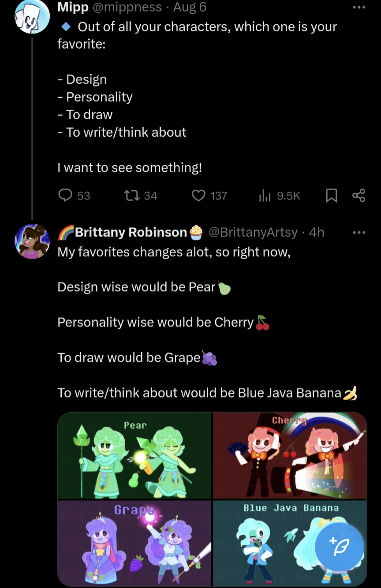Screen dimensions: 381x588
Task: Like Mipp's tweet with 137 likes
Action: (209, 196)
